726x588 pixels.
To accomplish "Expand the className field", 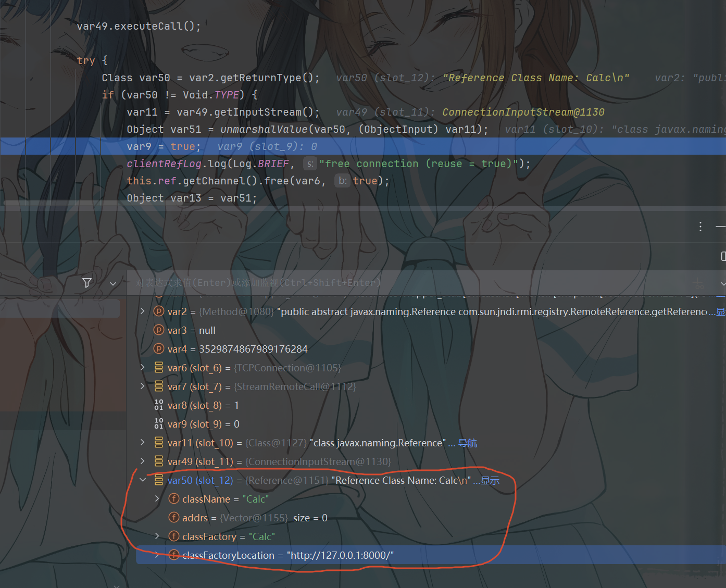I will [x=157, y=498].
